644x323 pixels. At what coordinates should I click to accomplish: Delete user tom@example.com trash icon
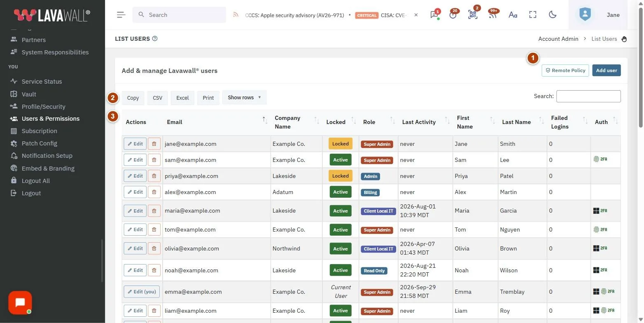tap(154, 229)
